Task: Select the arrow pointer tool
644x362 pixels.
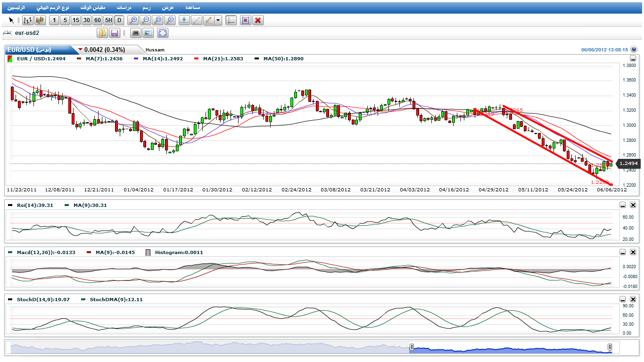Action: [11, 20]
